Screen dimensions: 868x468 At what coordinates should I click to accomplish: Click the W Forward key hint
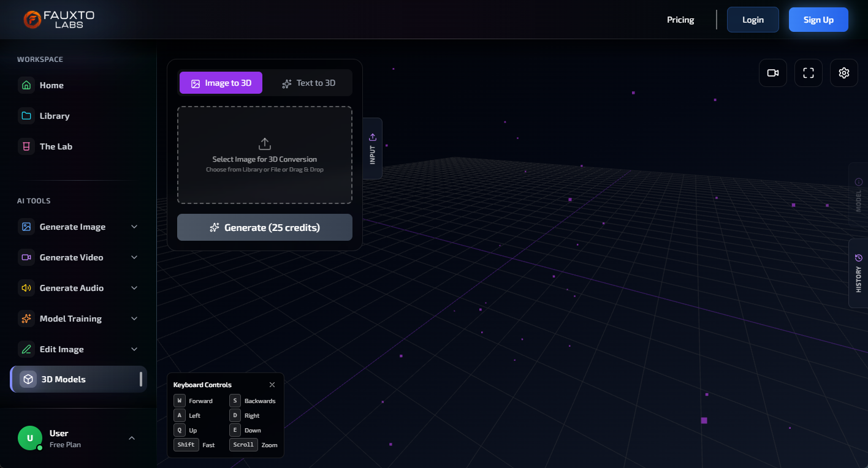tap(193, 401)
